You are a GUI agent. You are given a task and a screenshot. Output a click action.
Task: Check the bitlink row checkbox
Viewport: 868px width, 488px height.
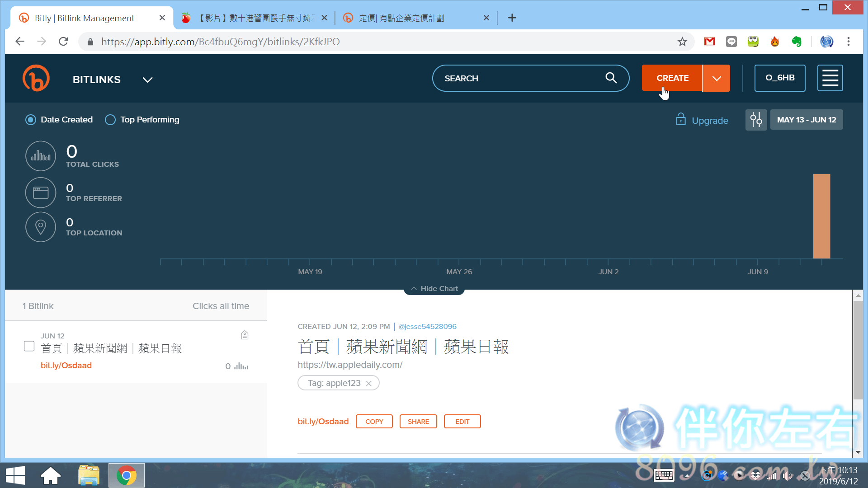[x=29, y=346]
